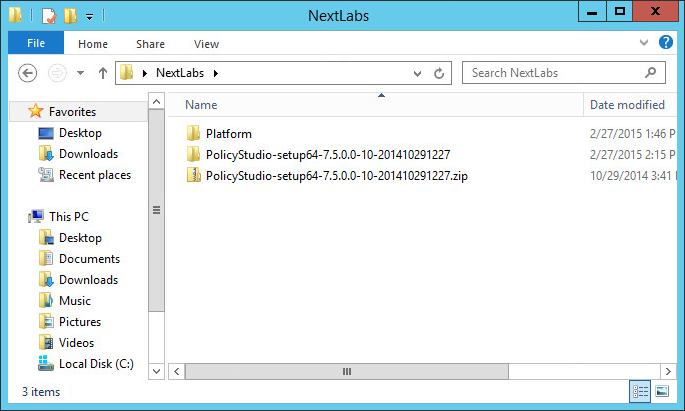Screen dimensions: 685x411
Task: Select This PC in navigation pane
Action: (69, 217)
